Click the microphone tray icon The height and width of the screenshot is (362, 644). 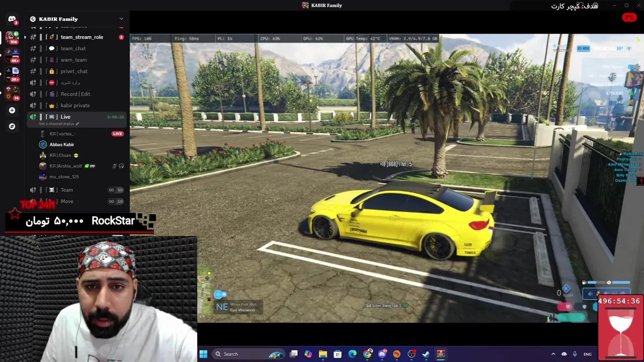pos(575,354)
